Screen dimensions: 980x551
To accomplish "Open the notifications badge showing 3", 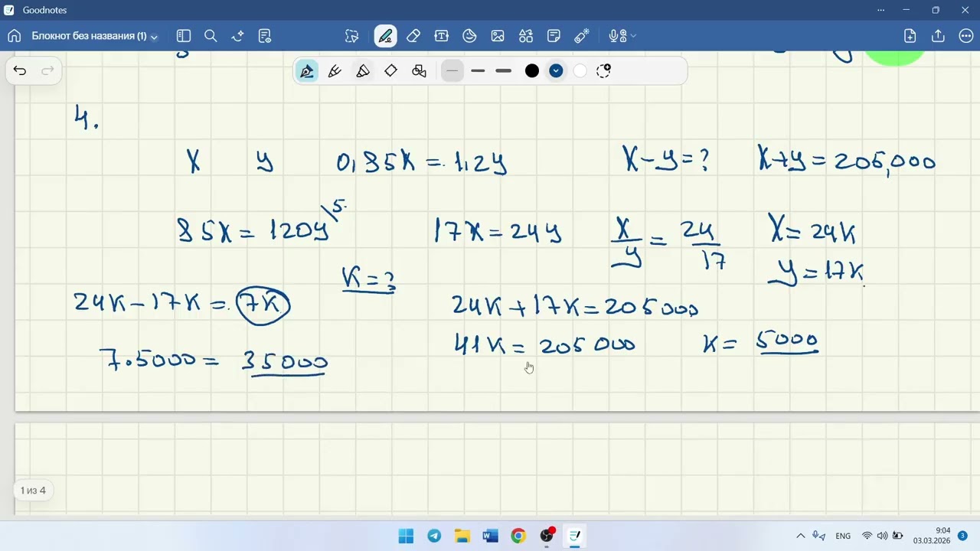I will pyautogui.click(x=963, y=536).
